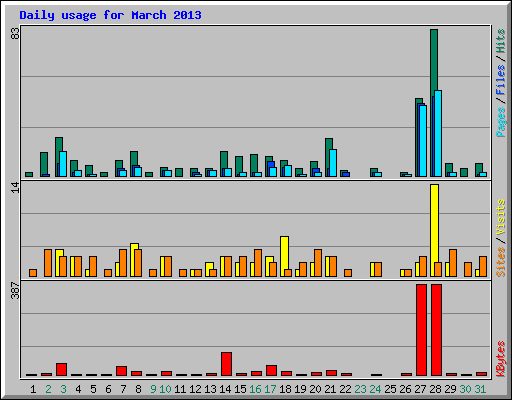
Task: Select the day '13' label on the x-axis
Action: (210, 389)
